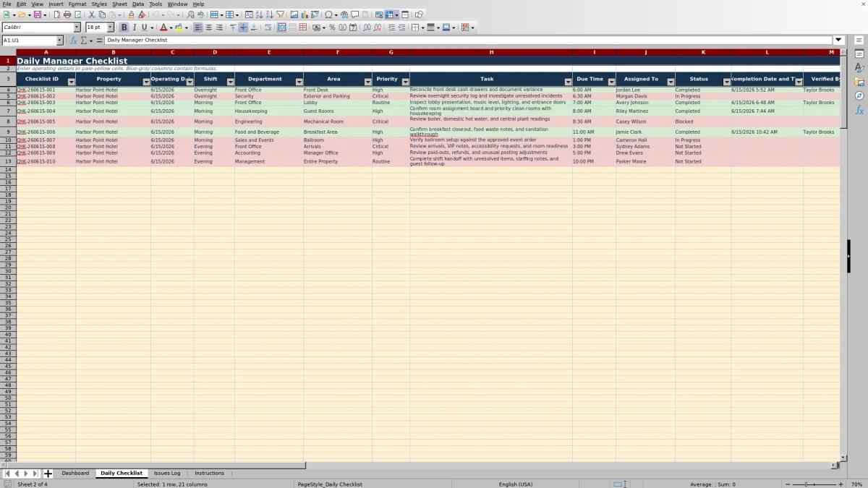The image size is (868, 488).
Task: Open the Data menu
Action: 138,4
